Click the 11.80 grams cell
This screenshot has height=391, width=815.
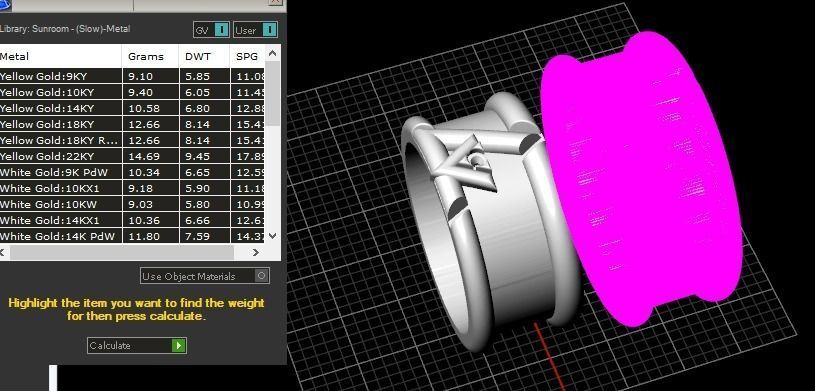point(150,236)
